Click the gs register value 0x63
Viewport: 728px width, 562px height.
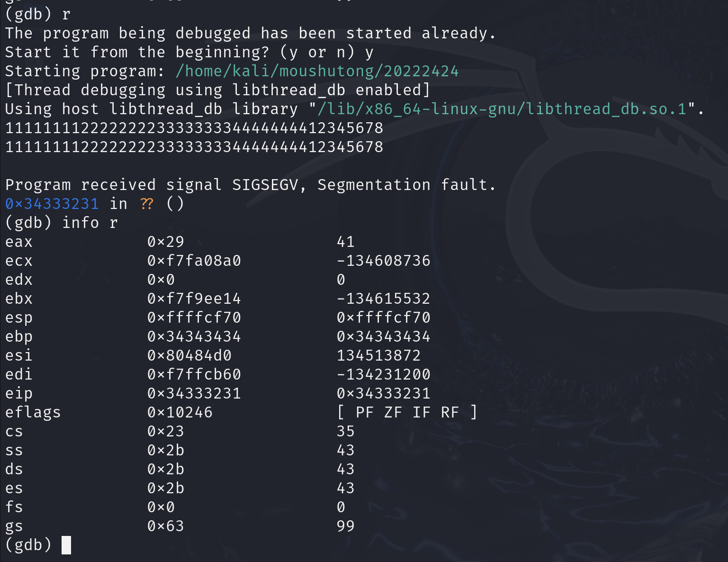[x=166, y=526]
